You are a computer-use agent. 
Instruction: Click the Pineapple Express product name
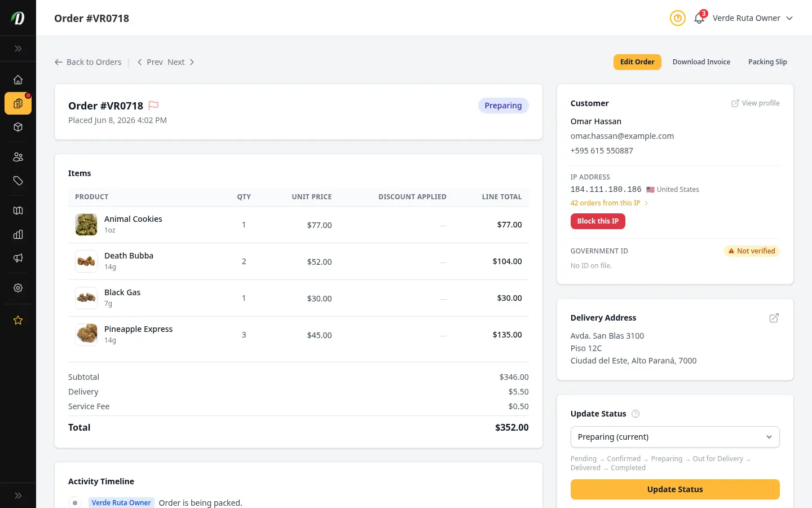pyautogui.click(x=138, y=329)
